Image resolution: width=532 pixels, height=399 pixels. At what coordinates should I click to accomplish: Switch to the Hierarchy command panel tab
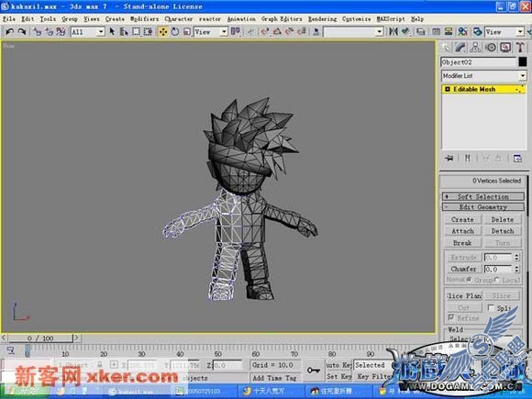pos(475,48)
